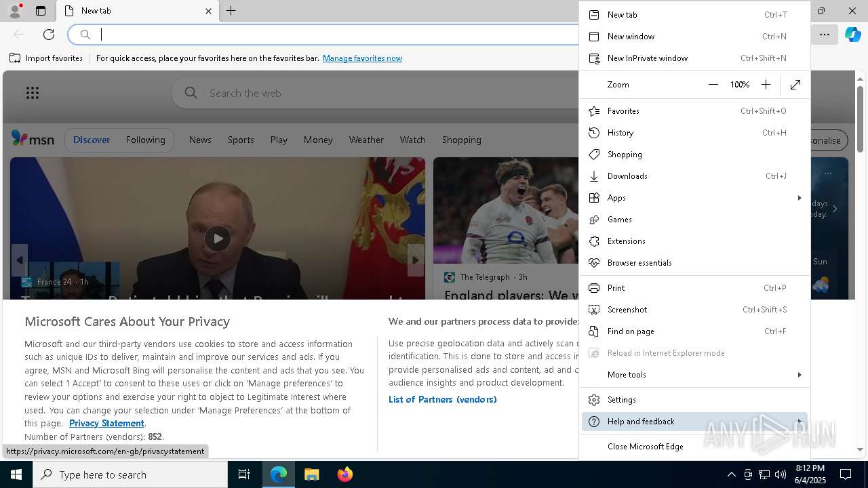The image size is (868, 488).
Task: Add a new tab with the plus button
Action: (231, 11)
